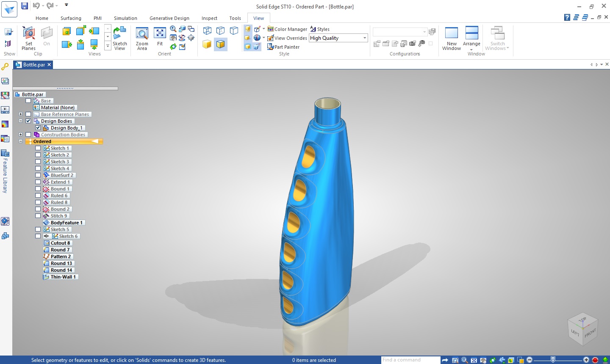Toggle the Sketch 1 checkbox
610x364 pixels.
coord(38,148)
